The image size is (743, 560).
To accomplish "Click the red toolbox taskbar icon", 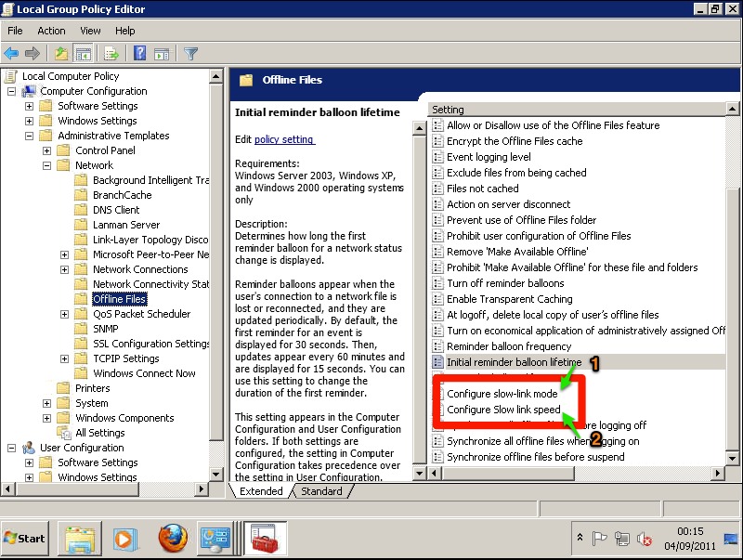I will tap(265, 539).
